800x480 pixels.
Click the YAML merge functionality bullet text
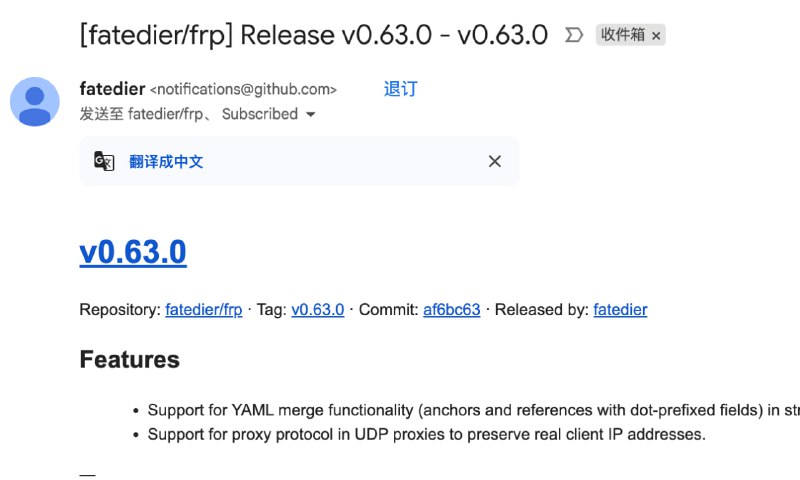(x=450, y=410)
